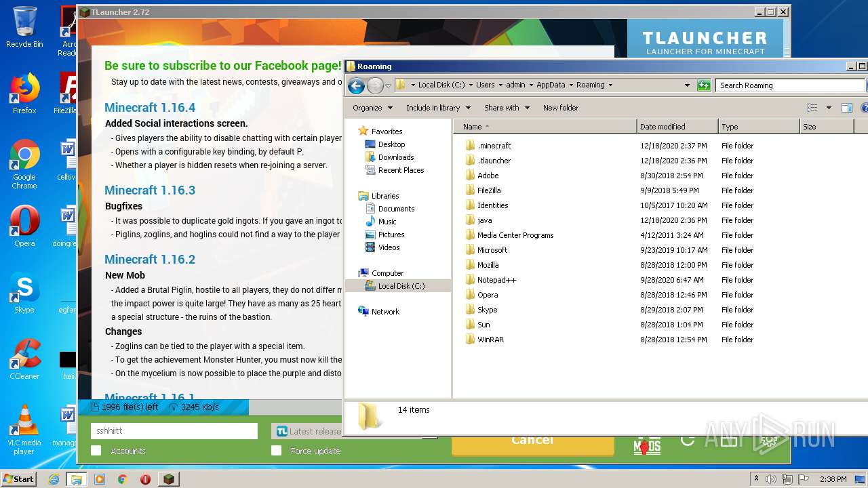Expand the address bar history dropdown
The height and width of the screenshot is (488, 868).
point(687,85)
